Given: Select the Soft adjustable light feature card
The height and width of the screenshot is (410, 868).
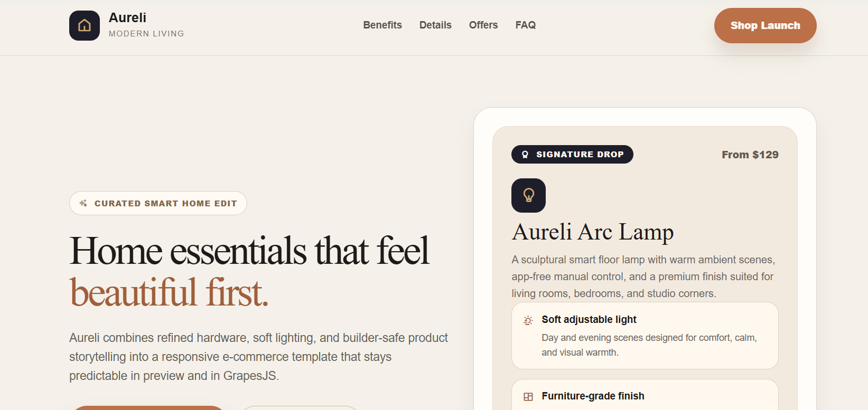Looking at the screenshot, I should coord(644,335).
